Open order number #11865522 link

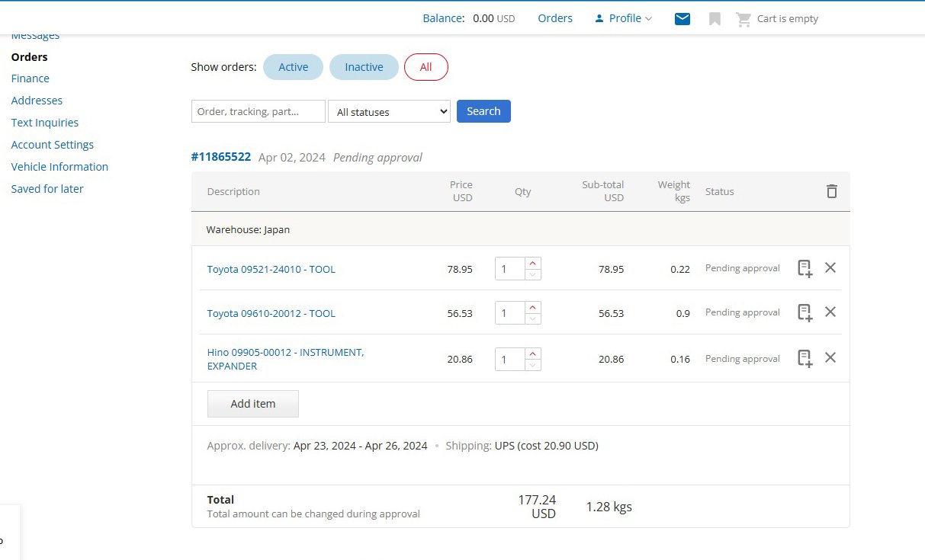[221, 157]
